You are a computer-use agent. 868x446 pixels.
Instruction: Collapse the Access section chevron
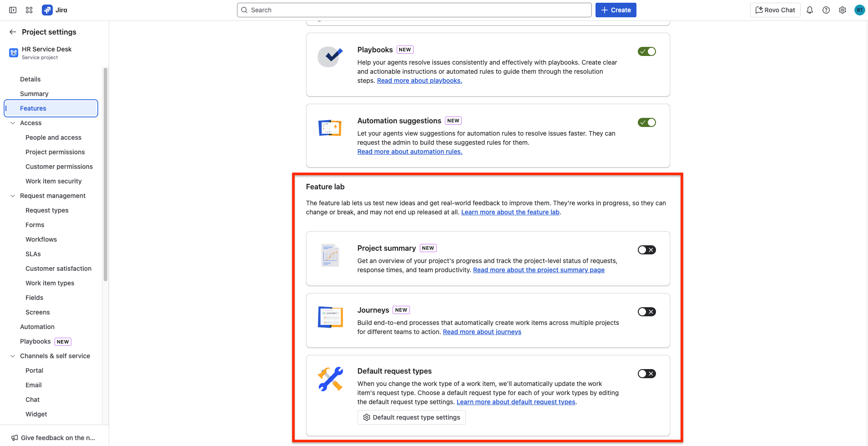pyautogui.click(x=13, y=123)
